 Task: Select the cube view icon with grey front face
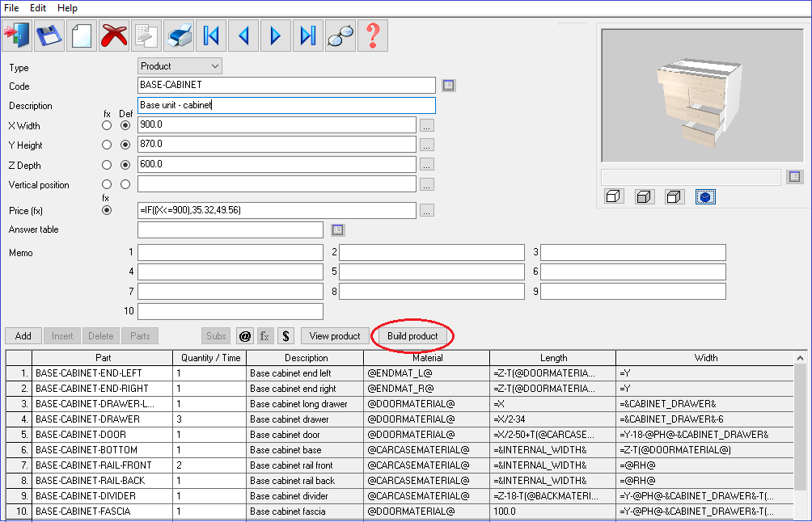(645, 196)
